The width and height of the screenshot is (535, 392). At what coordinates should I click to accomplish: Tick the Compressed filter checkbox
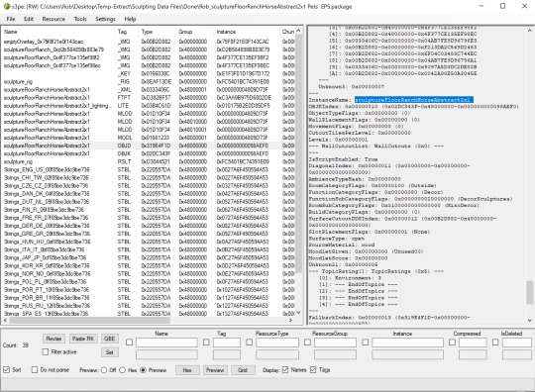click(452, 343)
